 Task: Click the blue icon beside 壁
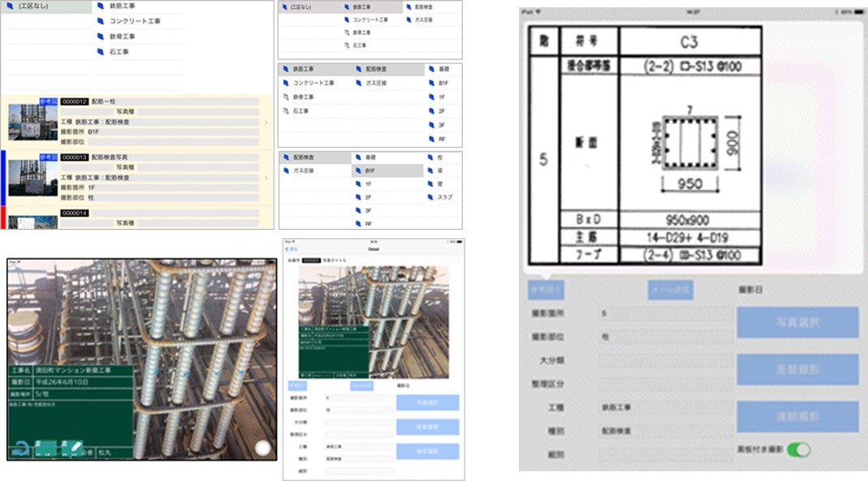pyautogui.click(x=430, y=184)
